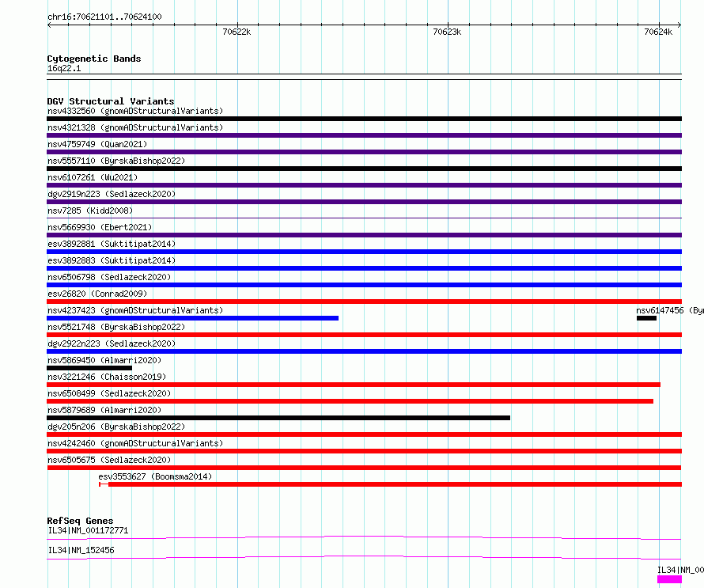Open esv3553627 (Boomsma2014) variant
This screenshot has width=704, height=588.
coord(155,476)
